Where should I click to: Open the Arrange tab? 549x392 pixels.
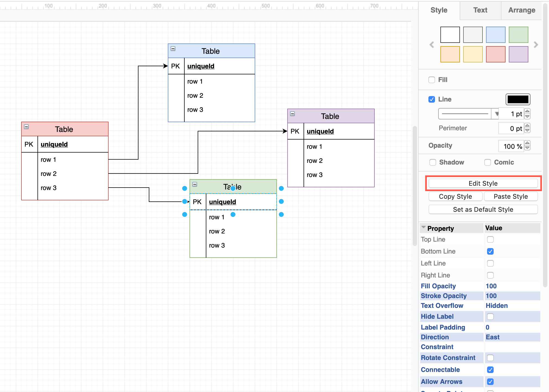[522, 10]
